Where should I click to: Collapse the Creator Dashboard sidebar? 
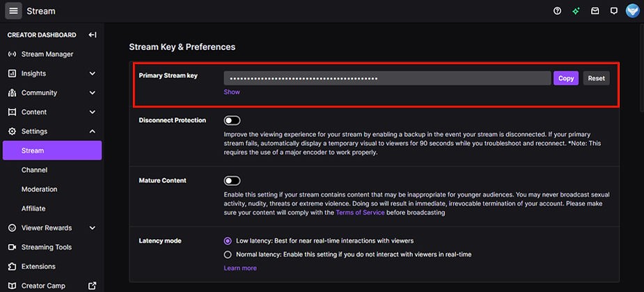(x=93, y=35)
